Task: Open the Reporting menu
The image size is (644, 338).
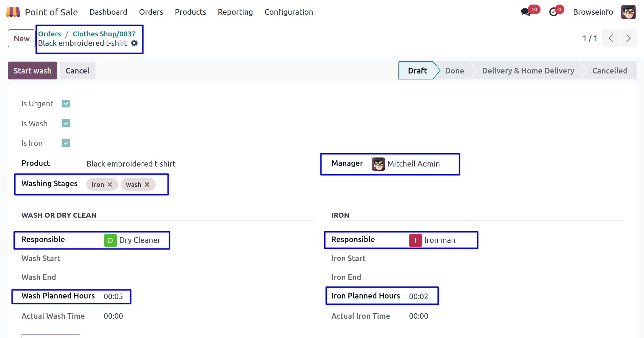Action: click(x=235, y=12)
